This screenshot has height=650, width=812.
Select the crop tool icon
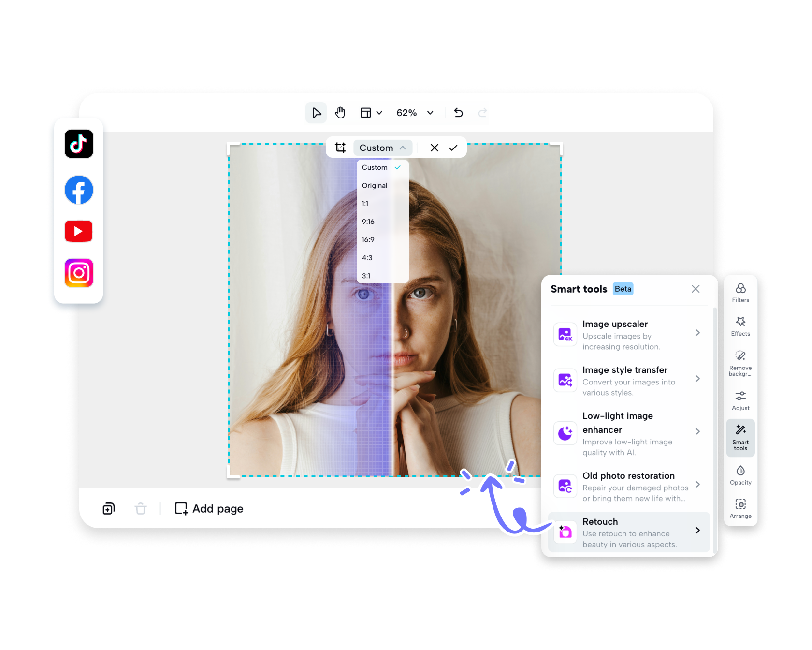tap(341, 148)
